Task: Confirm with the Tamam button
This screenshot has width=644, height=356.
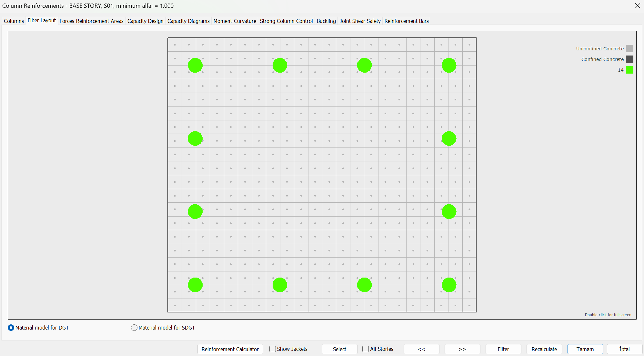Action: tap(585, 349)
